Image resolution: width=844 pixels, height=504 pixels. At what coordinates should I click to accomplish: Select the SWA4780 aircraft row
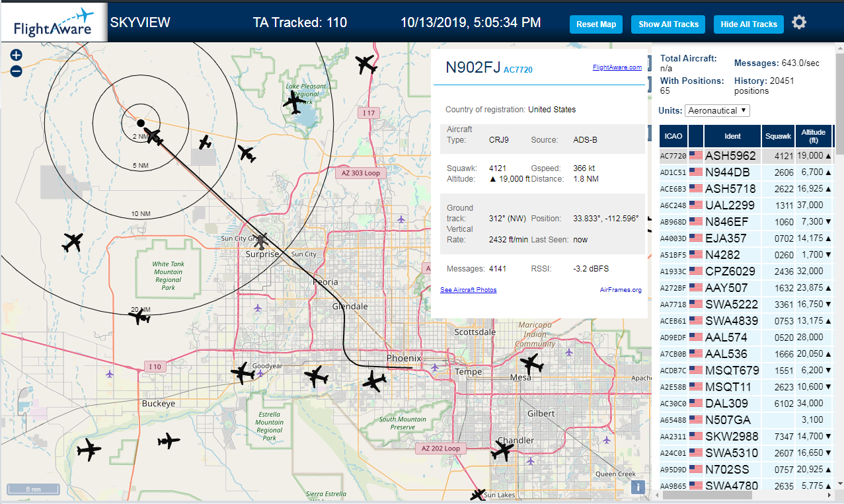(746, 486)
